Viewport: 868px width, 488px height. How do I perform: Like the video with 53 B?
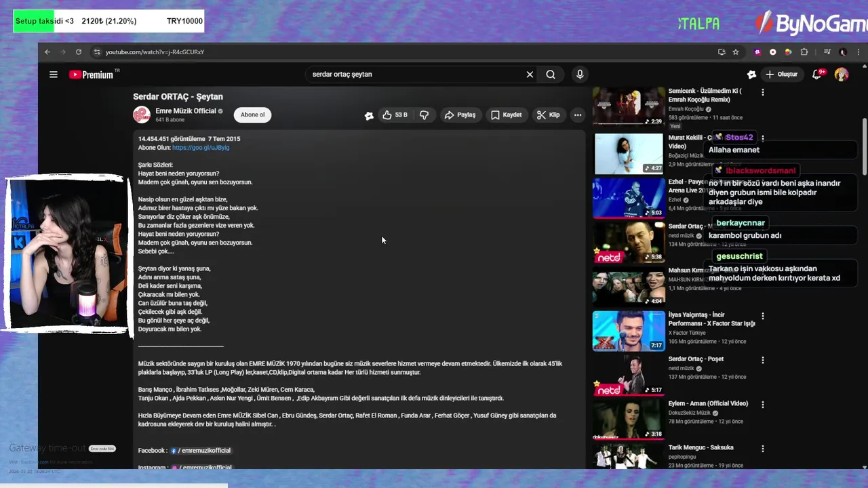click(x=395, y=115)
